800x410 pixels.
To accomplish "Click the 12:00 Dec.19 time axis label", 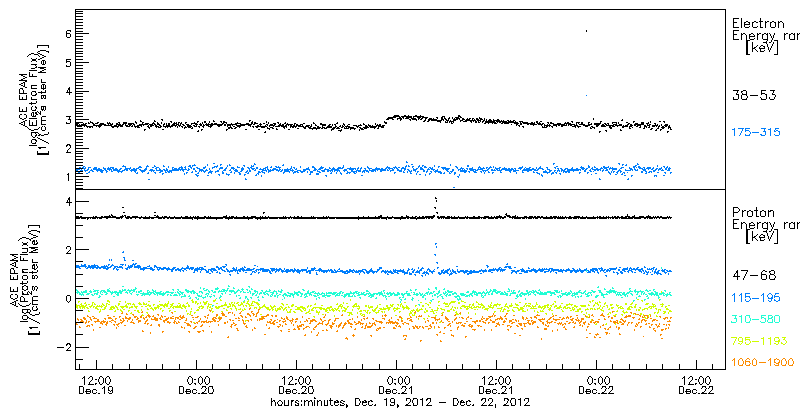I will [x=95, y=386].
